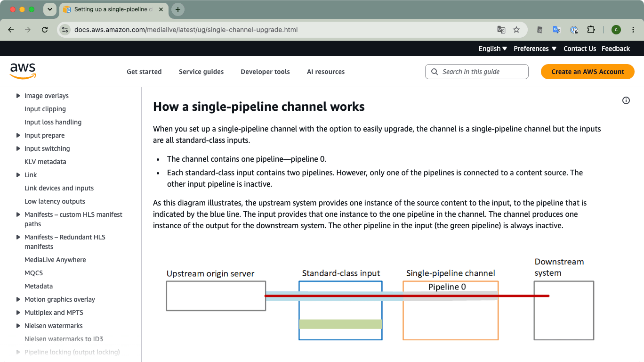Expand the Input switching section
The image size is (644, 362).
pyautogui.click(x=18, y=148)
